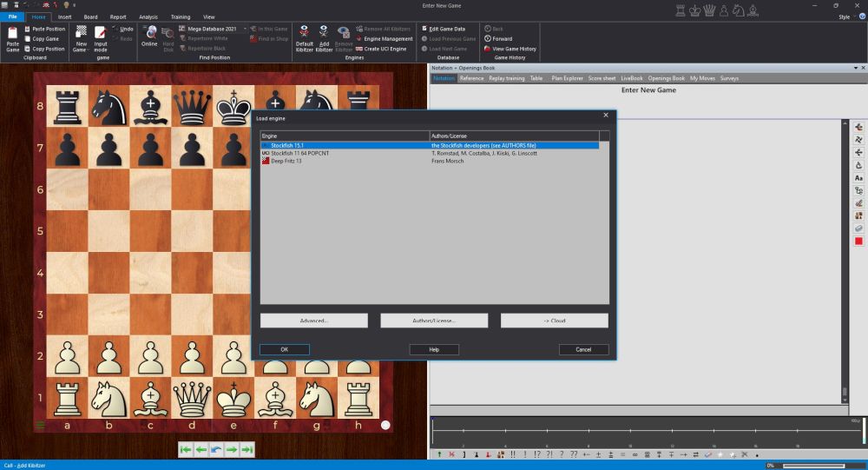The height and width of the screenshot is (470, 868).
Task: Click the Advanced... button
Action: 313,321
